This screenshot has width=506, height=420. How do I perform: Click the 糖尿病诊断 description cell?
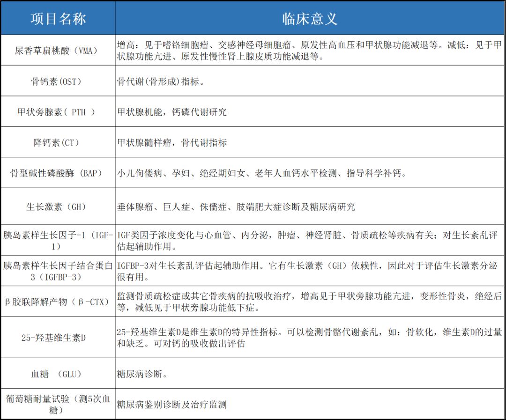[310, 374]
